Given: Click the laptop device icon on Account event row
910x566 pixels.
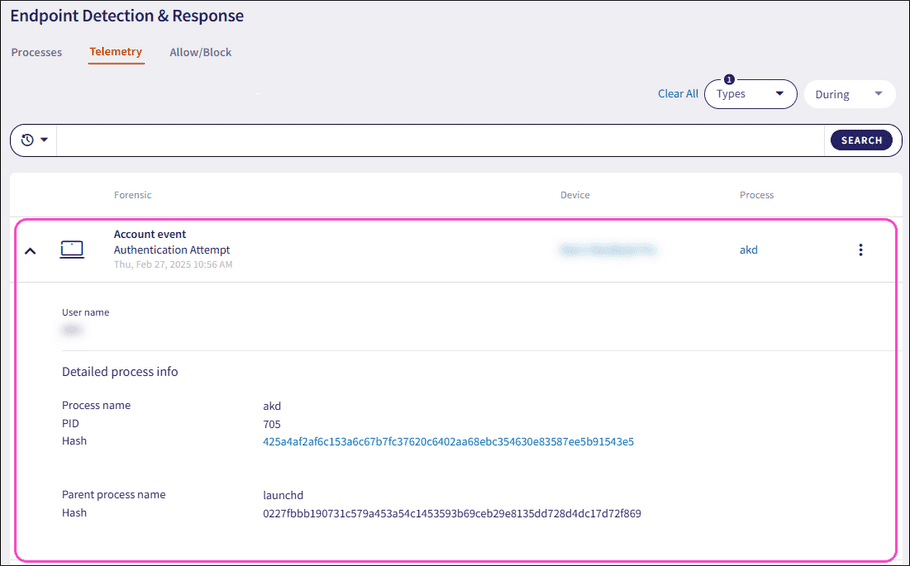Looking at the screenshot, I should tap(72, 250).
